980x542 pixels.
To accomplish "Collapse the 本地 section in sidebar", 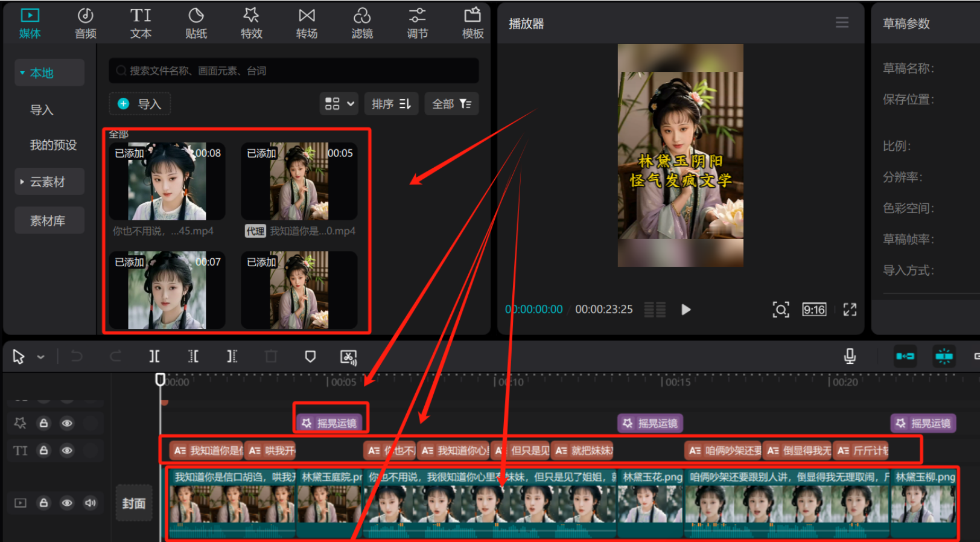I will pyautogui.click(x=22, y=73).
